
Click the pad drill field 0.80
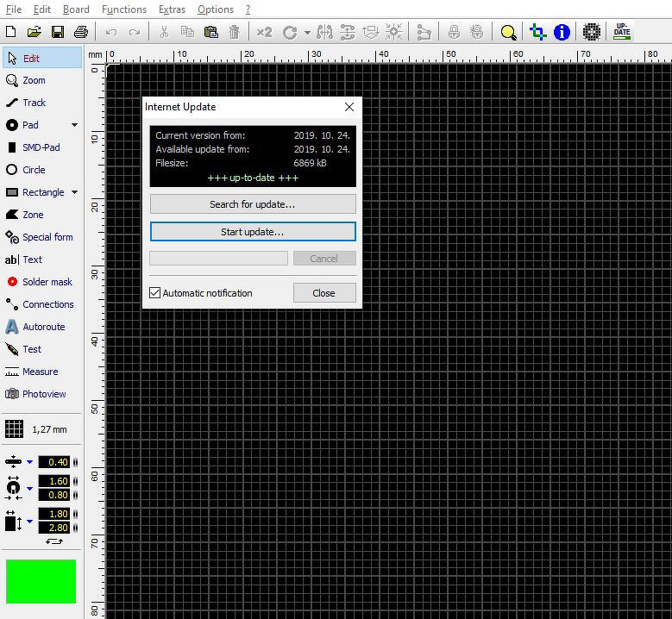[54, 495]
